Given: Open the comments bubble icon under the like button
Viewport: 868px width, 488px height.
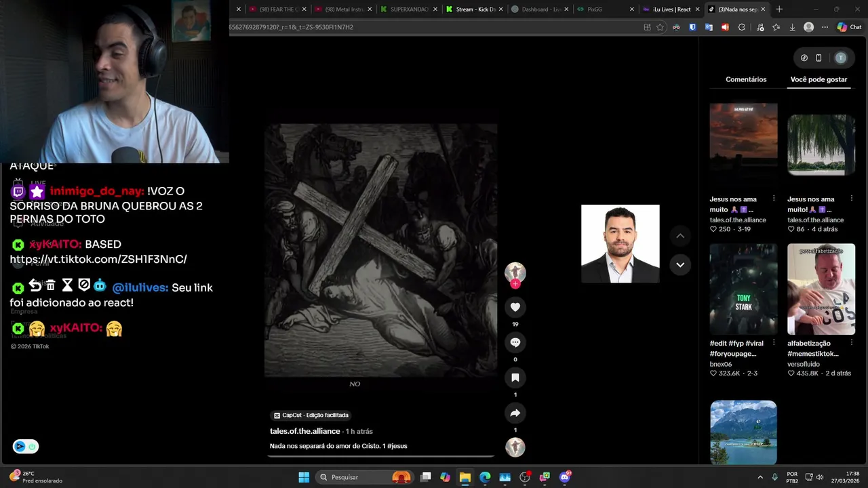Looking at the screenshot, I should tap(515, 342).
